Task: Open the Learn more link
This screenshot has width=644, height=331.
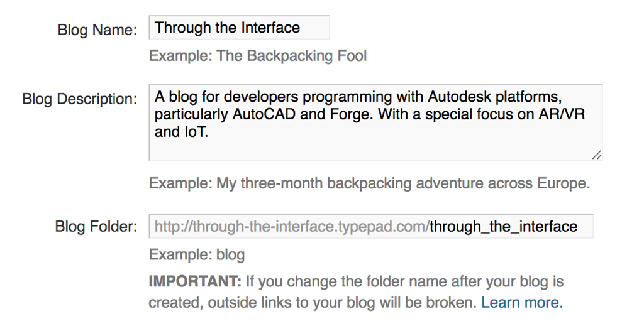Action: pyautogui.click(x=521, y=302)
